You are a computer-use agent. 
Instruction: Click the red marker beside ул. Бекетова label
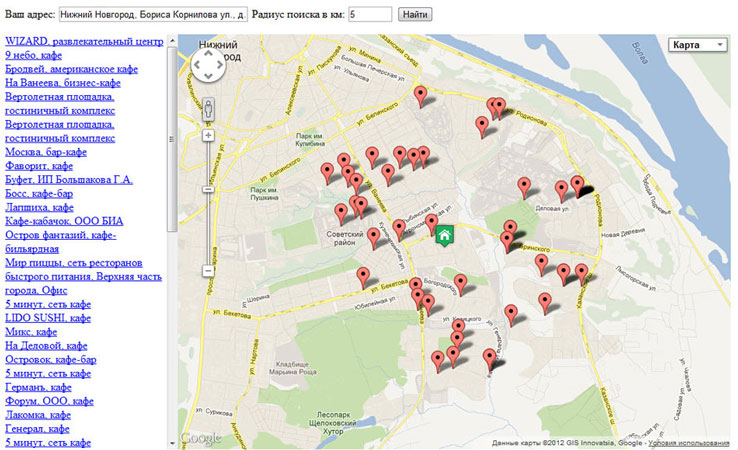[363, 278]
